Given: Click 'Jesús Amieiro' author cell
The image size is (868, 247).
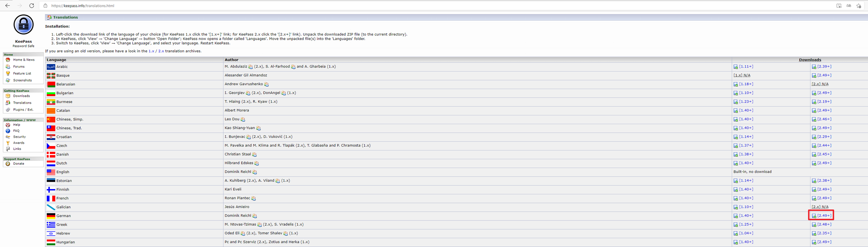Looking at the screenshot, I should click(477, 207).
